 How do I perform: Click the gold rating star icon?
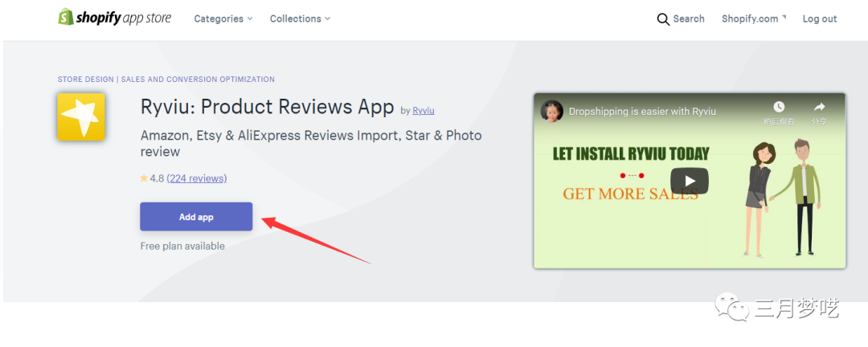144,178
